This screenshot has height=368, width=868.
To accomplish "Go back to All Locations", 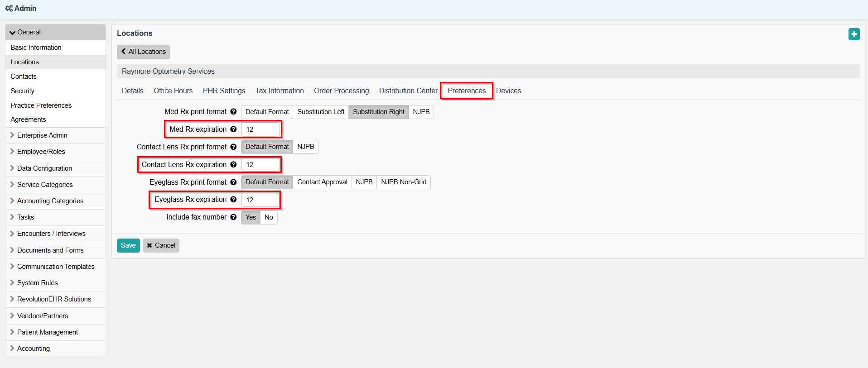I will point(143,52).
